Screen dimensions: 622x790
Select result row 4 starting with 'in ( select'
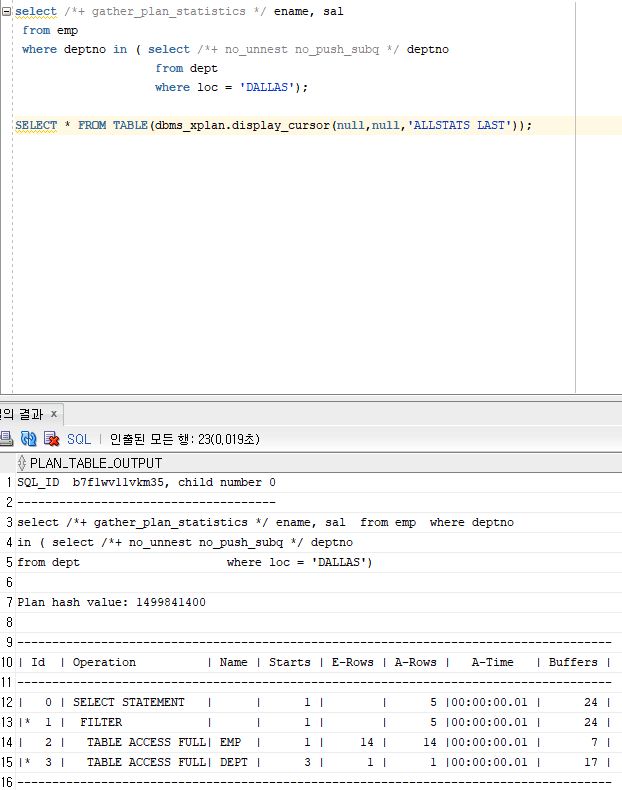coord(319,542)
